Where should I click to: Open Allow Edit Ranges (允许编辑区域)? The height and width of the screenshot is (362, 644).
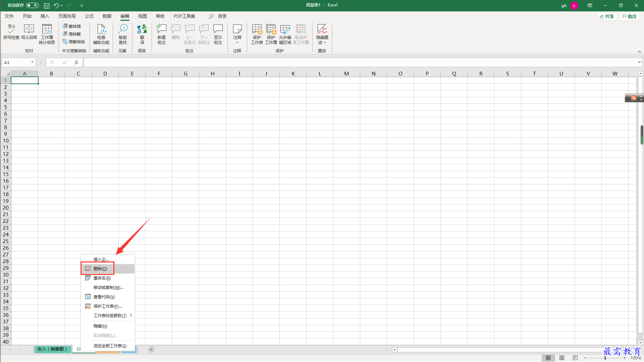[x=285, y=34]
